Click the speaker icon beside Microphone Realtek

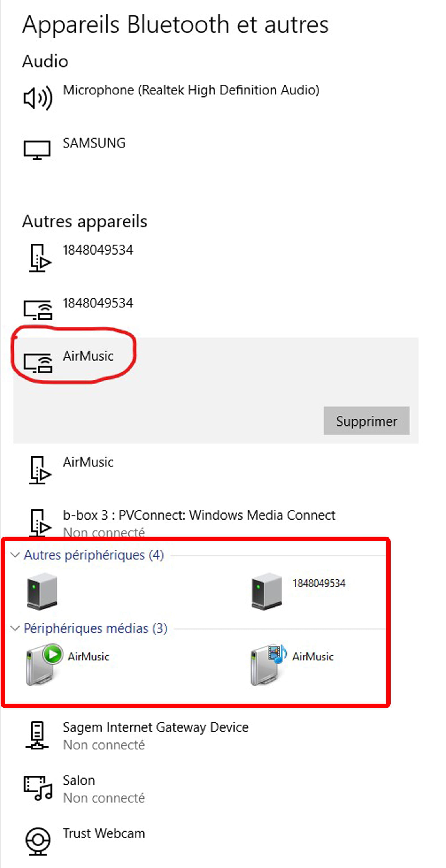coord(38,98)
